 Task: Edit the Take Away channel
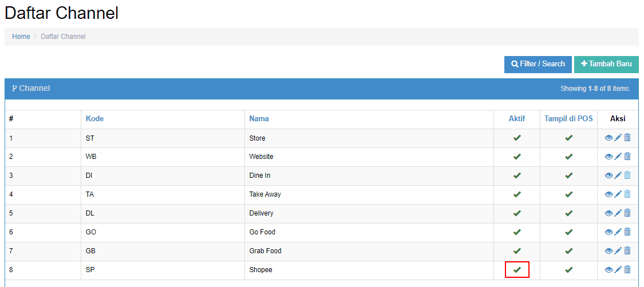(x=618, y=194)
